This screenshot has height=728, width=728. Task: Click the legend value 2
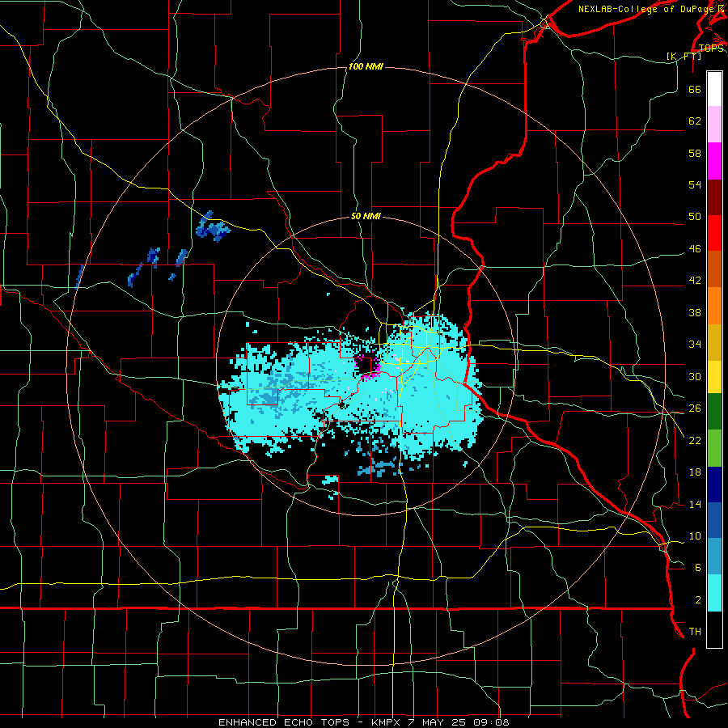click(697, 600)
